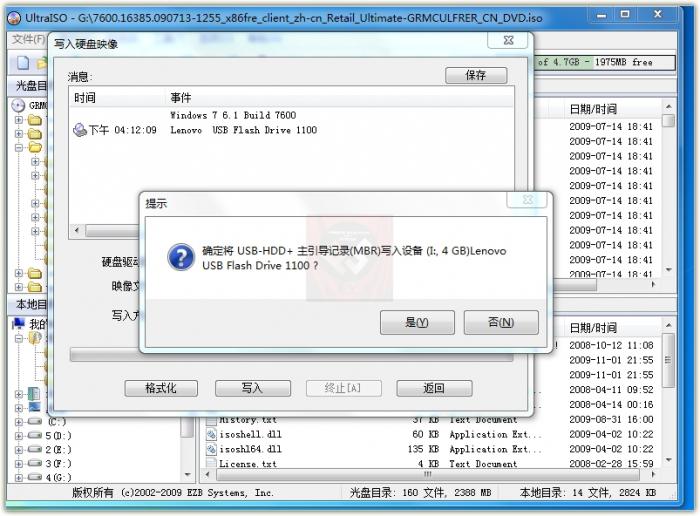Click up arrow of local file list scrollbar

[668, 325]
